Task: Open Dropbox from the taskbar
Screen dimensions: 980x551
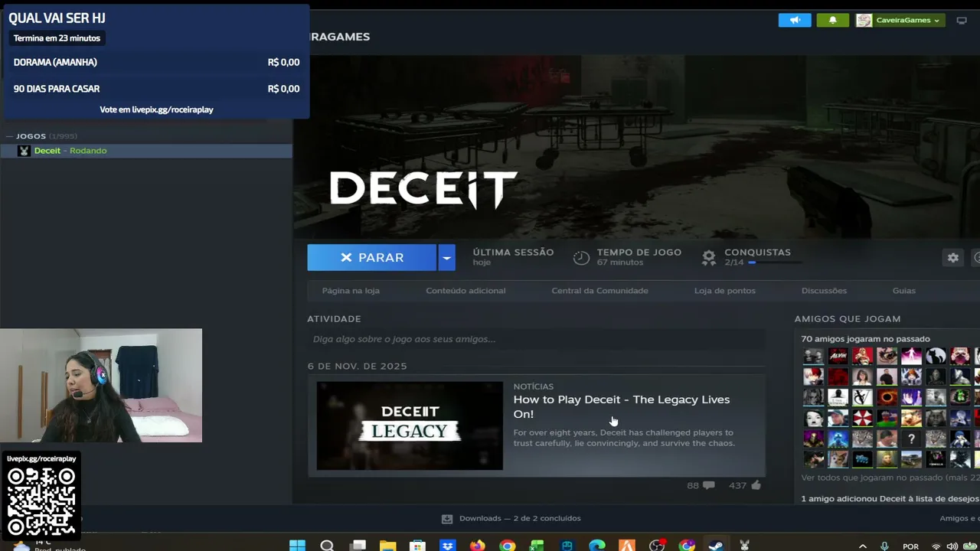Action: (447, 546)
